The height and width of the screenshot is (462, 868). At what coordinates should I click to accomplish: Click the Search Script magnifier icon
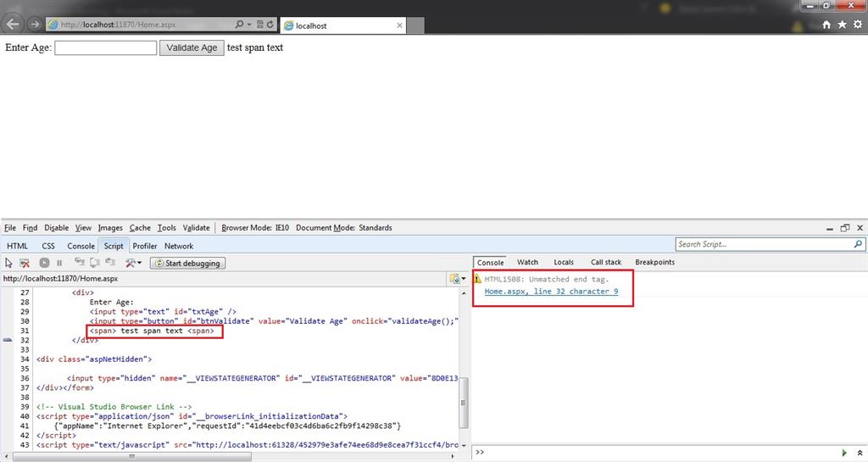(x=858, y=244)
